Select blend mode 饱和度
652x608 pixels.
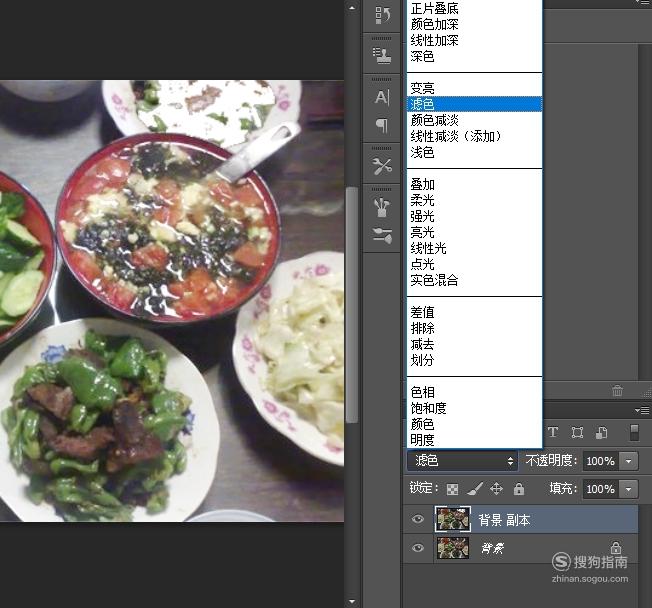[x=475, y=408]
